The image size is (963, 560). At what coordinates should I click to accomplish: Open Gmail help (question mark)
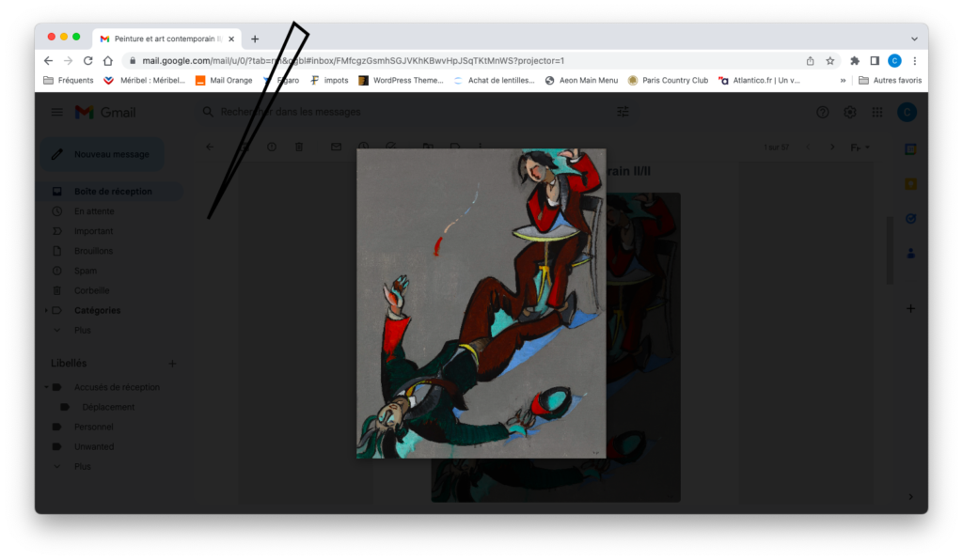click(822, 112)
